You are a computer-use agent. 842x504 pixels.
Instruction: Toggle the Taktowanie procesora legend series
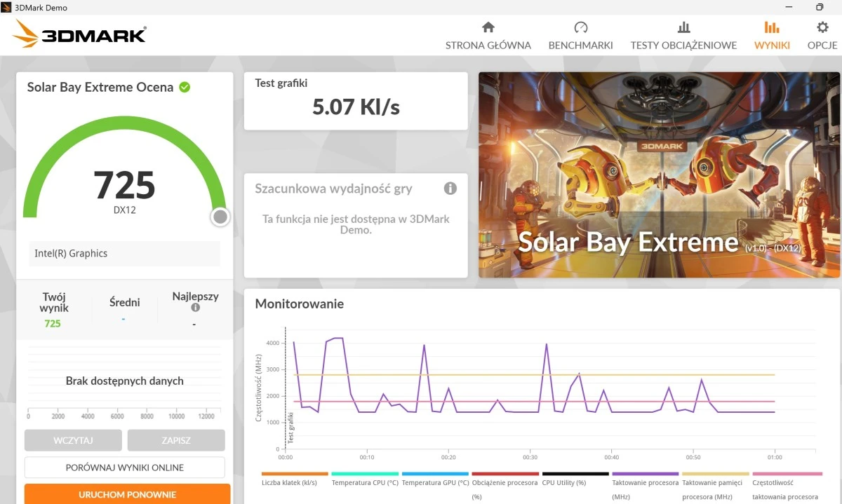(x=645, y=482)
